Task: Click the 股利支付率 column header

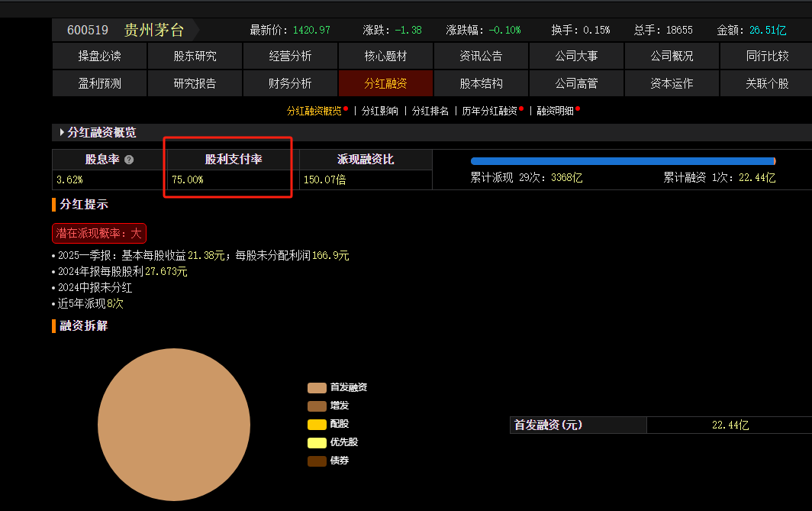Action: click(234, 160)
